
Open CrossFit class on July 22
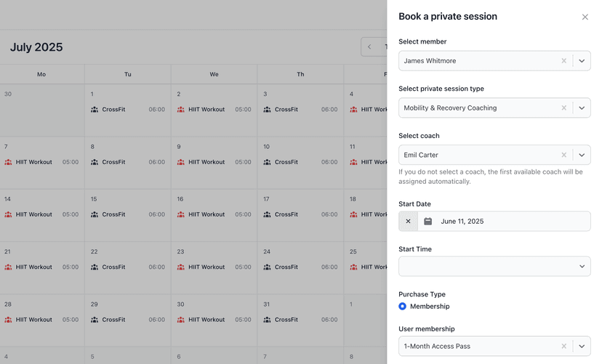(x=128, y=267)
